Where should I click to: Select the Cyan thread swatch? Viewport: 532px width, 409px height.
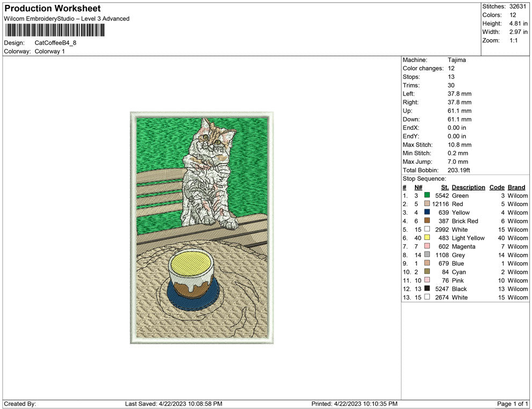click(x=427, y=272)
